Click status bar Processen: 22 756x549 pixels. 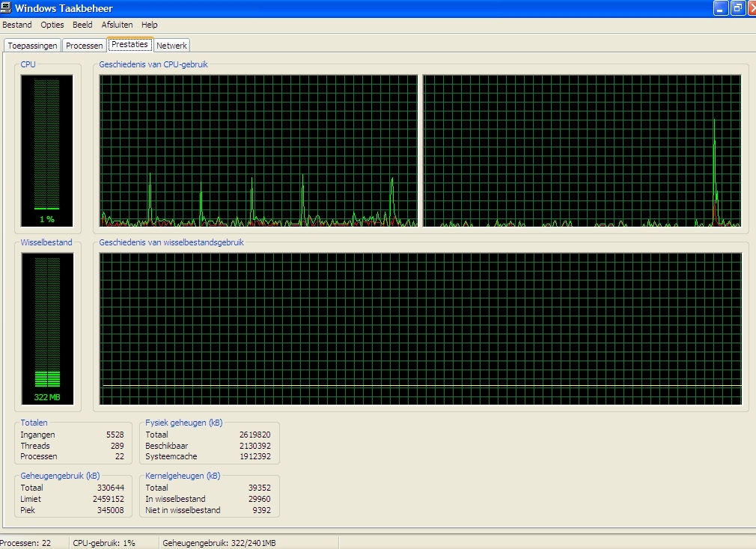[x=25, y=543]
